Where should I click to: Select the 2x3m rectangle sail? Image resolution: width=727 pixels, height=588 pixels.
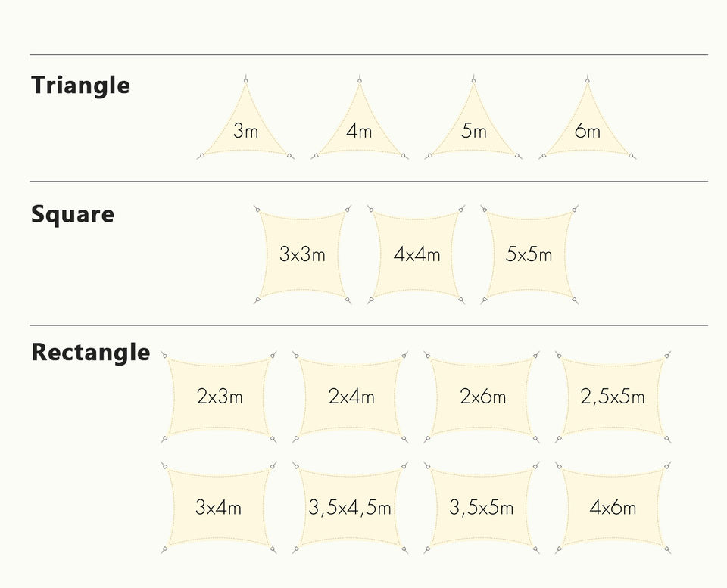tap(219, 397)
